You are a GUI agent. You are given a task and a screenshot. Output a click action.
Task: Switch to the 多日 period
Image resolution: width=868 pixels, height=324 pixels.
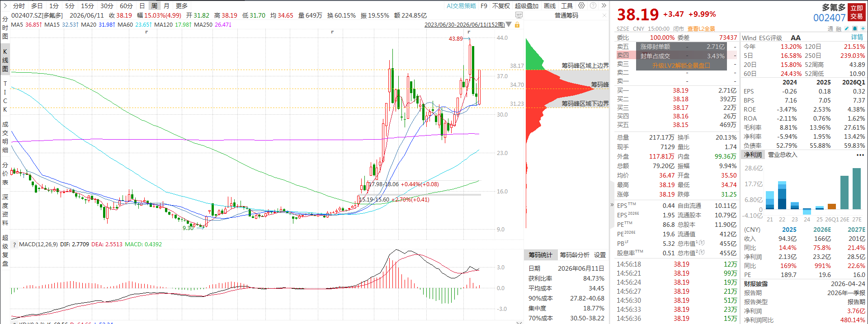pyautogui.click(x=37, y=6)
